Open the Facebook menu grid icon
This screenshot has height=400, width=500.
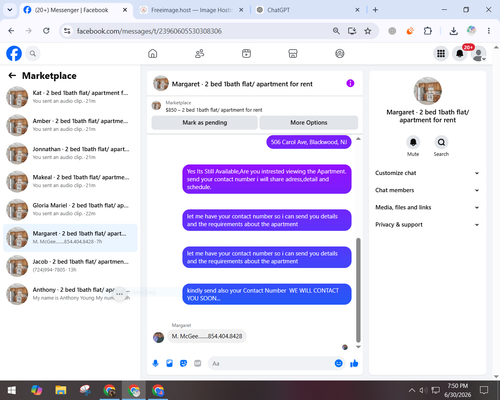point(441,53)
